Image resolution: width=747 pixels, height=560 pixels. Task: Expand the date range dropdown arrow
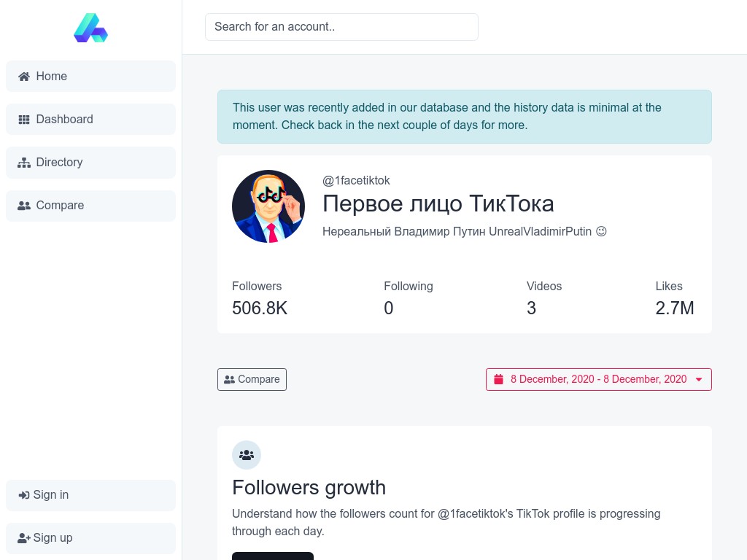[x=699, y=379]
